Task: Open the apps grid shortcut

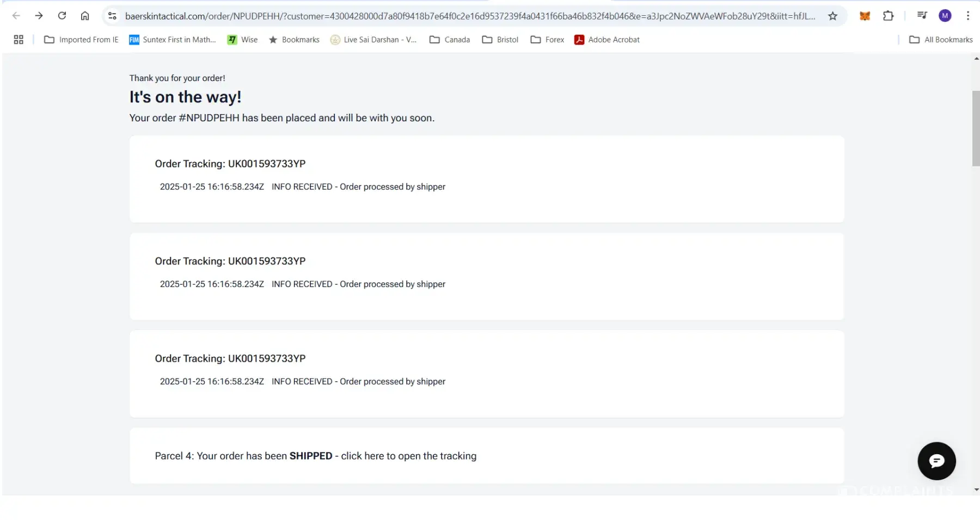Action: (x=19, y=40)
